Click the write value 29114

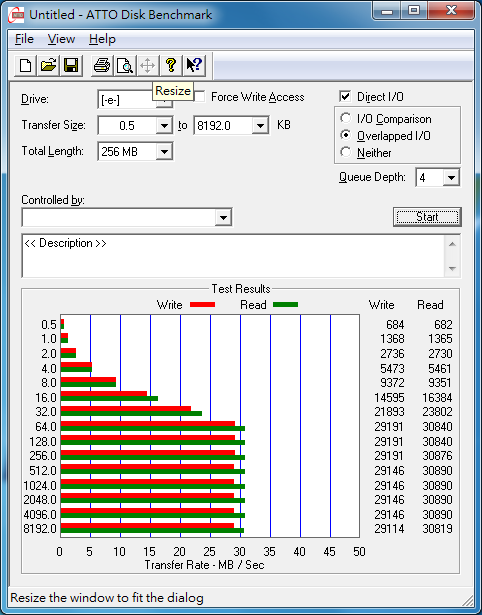[x=389, y=529]
